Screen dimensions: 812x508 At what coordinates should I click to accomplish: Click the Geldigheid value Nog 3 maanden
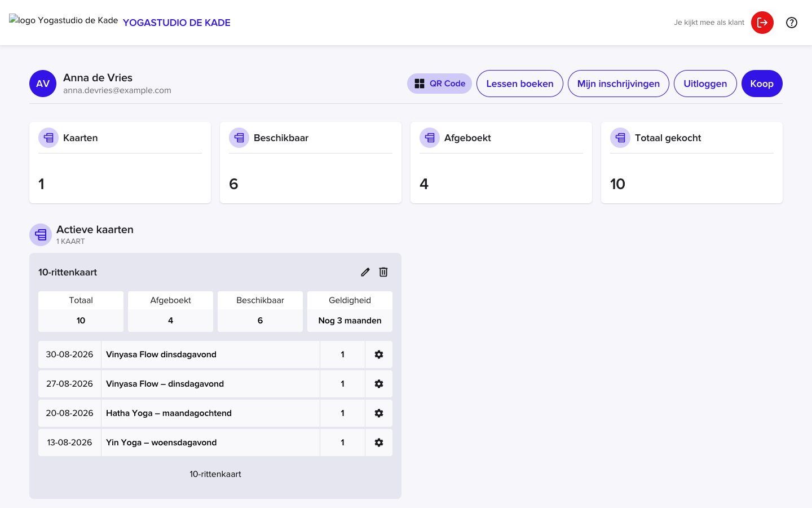[350, 321]
